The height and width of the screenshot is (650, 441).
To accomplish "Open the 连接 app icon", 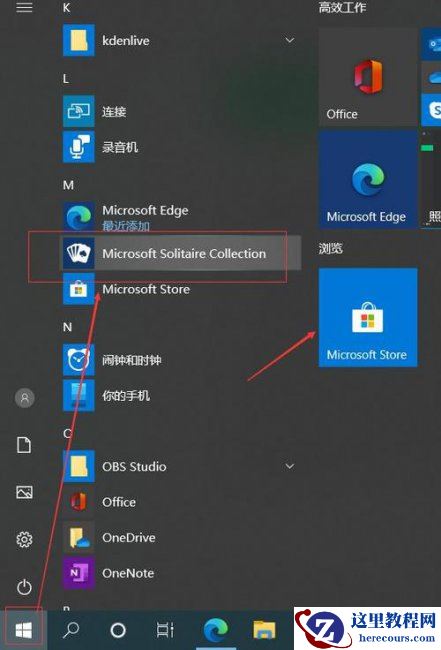I will pos(78,112).
